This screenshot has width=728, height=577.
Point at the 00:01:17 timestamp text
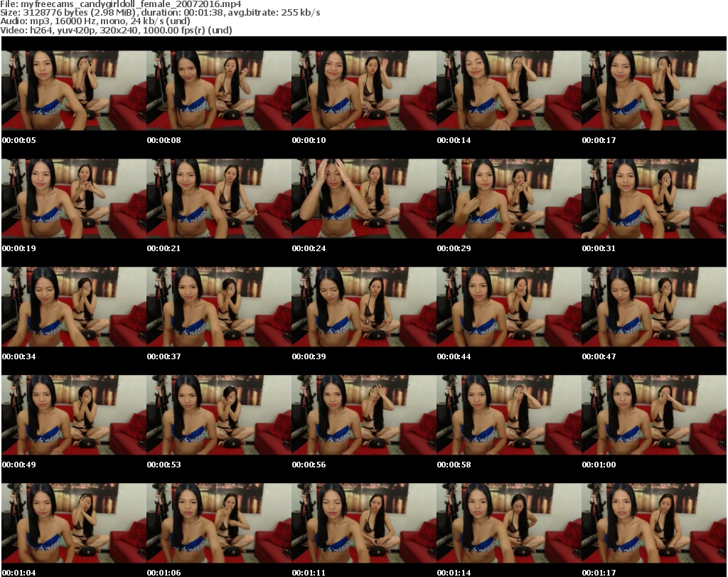599,573
